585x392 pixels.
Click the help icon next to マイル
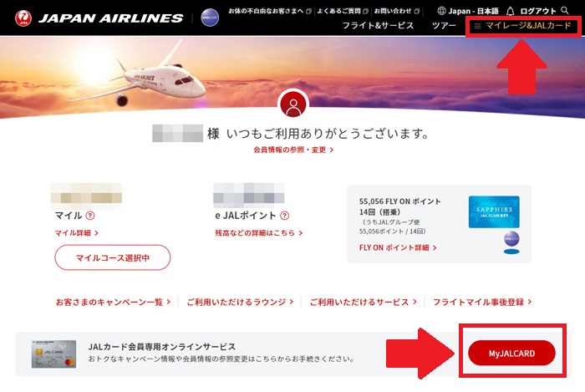pyautogui.click(x=90, y=216)
